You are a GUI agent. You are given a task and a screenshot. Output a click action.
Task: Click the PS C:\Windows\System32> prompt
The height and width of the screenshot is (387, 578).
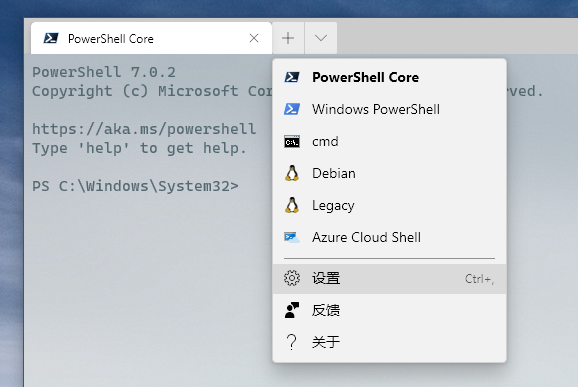pos(135,186)
